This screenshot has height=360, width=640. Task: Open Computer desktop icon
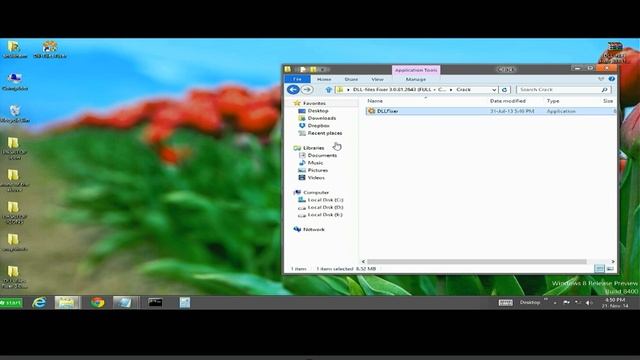click(x=15, y=81)
